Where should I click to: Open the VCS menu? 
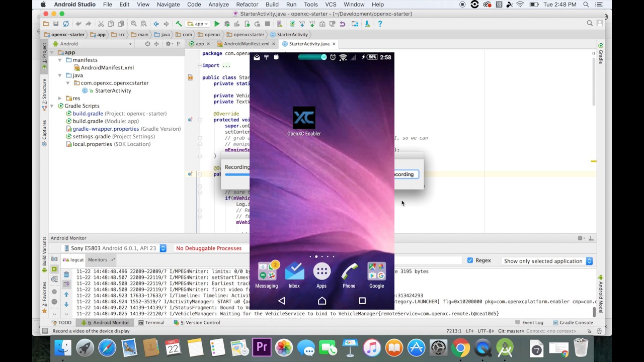331,5
